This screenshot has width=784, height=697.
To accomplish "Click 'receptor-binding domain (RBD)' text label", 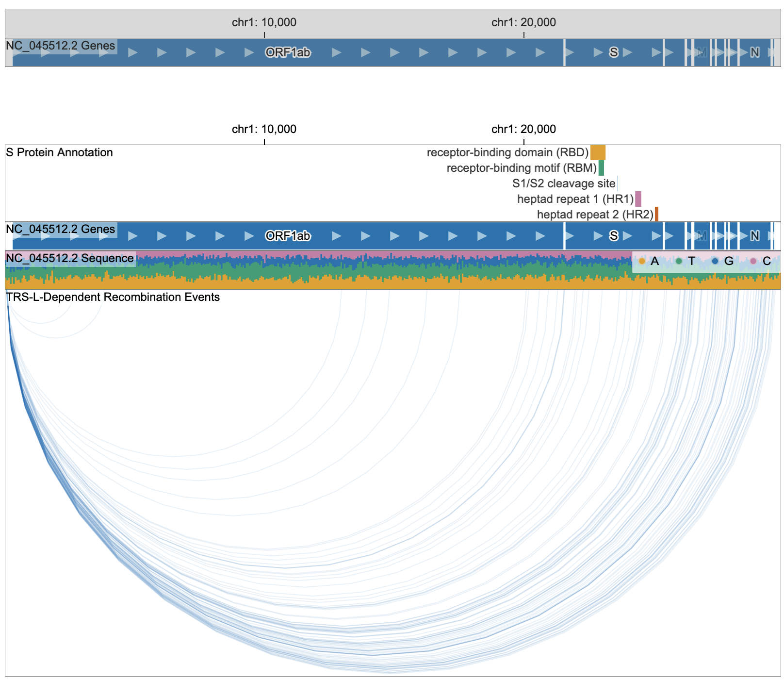I will click(507, 152).
